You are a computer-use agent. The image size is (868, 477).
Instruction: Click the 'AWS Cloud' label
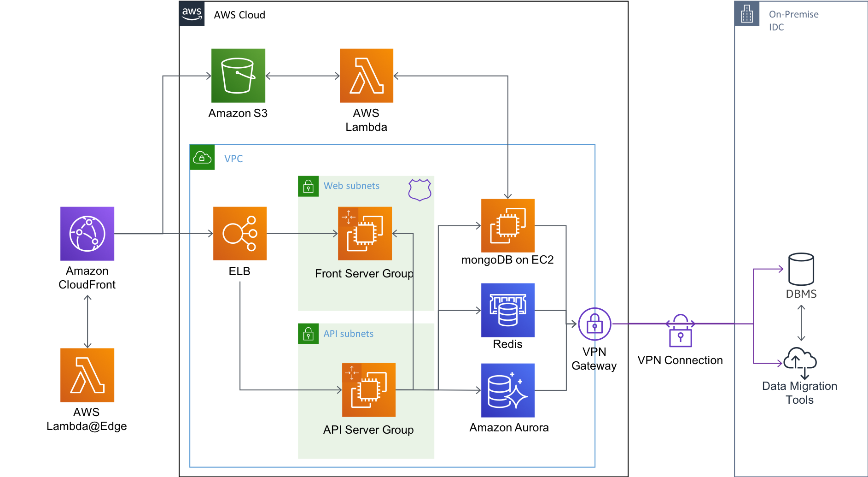pos(239,15)
